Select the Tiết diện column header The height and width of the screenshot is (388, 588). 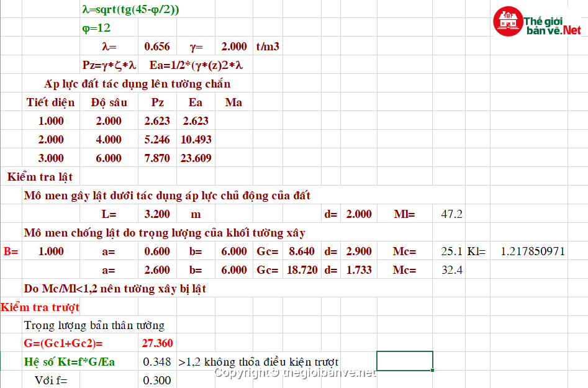click(51, 102)
